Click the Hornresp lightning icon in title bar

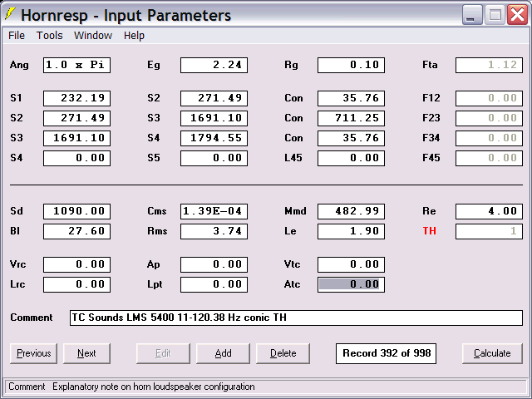tap(11, 14)
